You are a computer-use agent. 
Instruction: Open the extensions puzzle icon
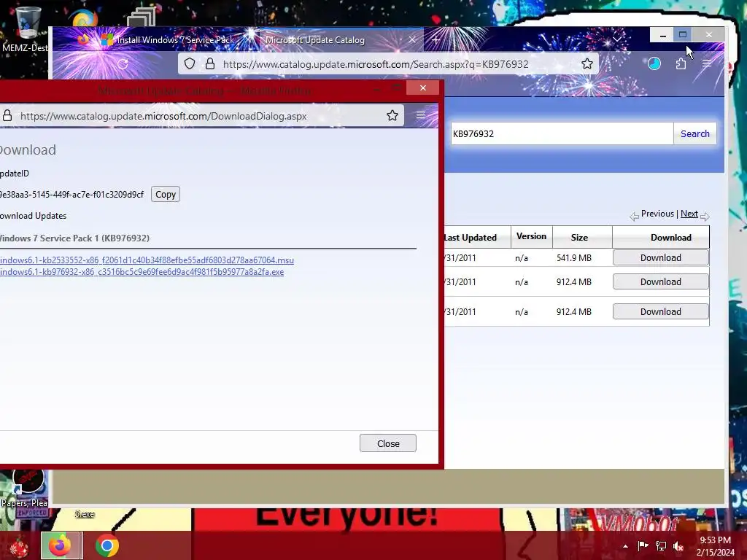click(x=681, y=63)
